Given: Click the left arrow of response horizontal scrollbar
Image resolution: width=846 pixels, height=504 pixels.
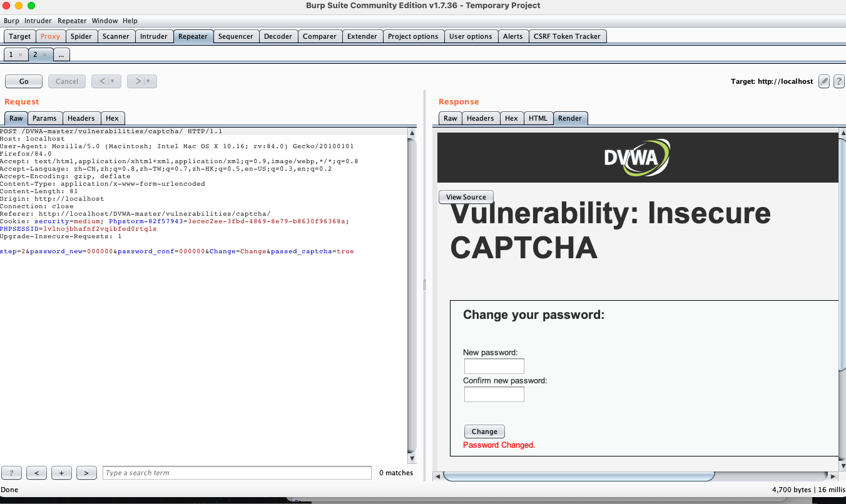Looking at the screenshot, I should (438, 476).
